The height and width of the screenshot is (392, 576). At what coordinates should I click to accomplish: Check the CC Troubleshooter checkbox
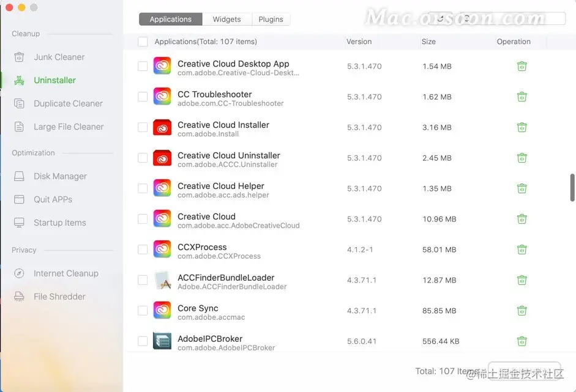click(143, 97)
